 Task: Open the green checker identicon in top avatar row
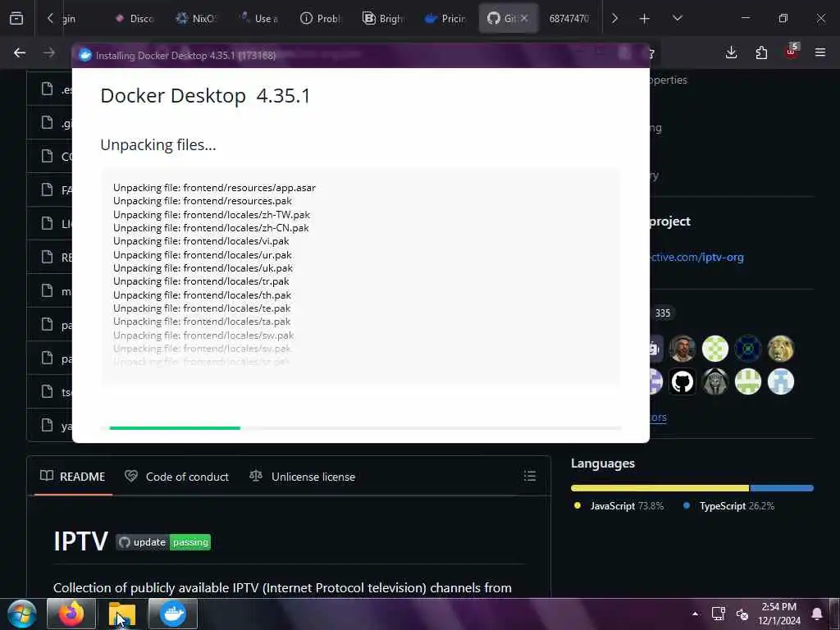click(x=715, y=349)
